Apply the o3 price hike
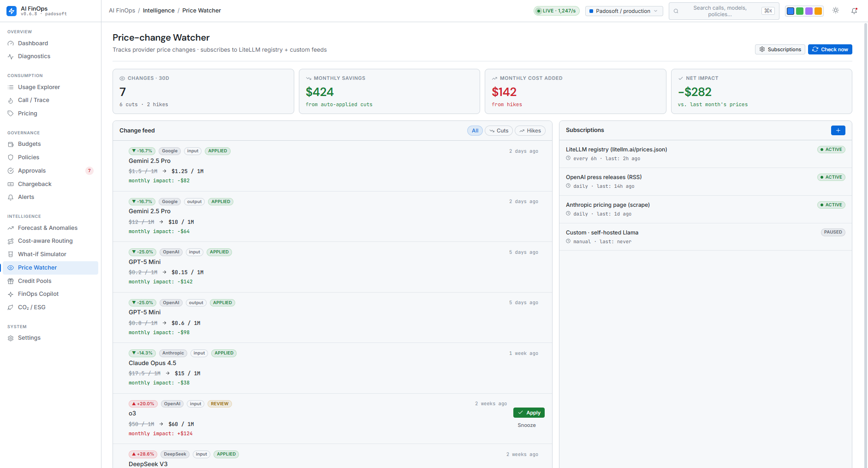The image size is (868, 468). (x=529, y=413)
